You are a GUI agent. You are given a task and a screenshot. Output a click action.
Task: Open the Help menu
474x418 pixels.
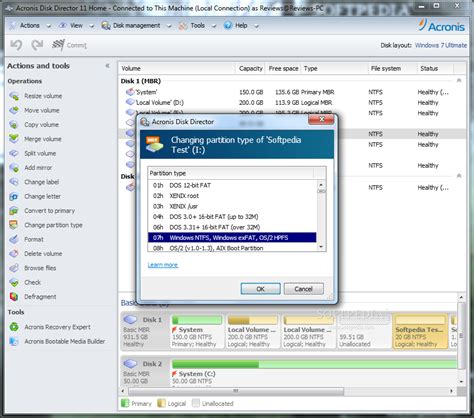[241, 26]
